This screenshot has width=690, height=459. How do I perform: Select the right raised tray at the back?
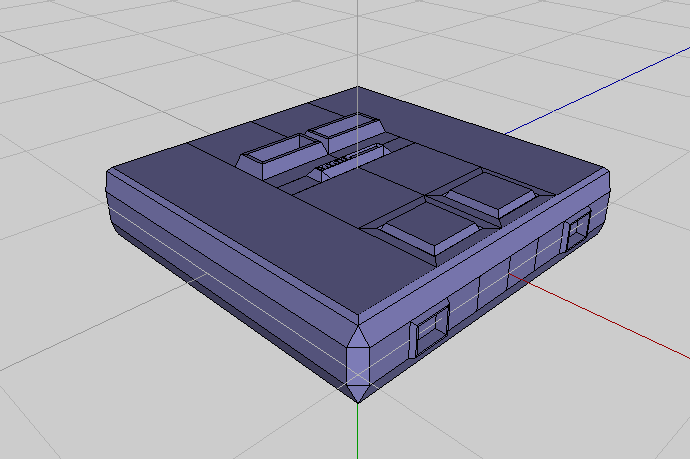[x=346, y=131]
